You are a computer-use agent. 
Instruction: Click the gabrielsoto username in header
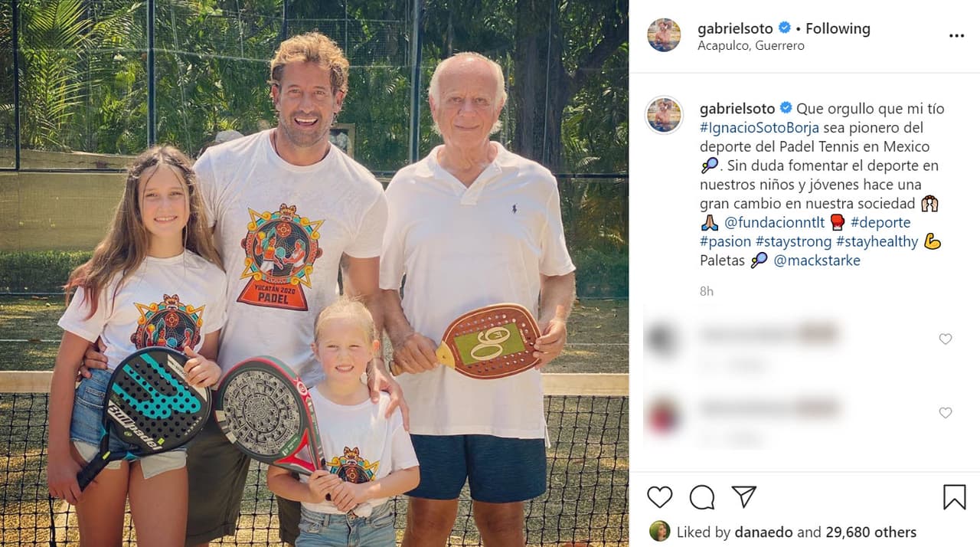click(x=736, y=28)
